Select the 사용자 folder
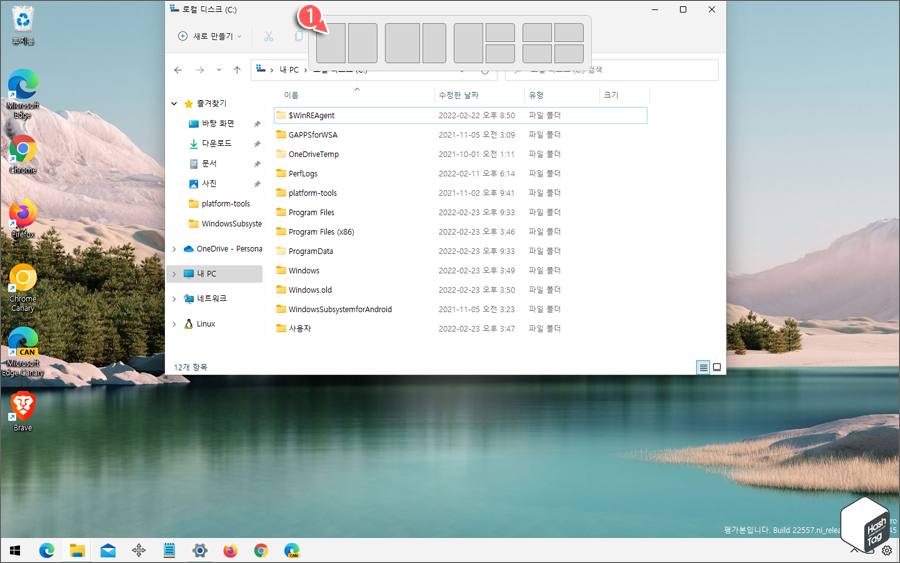This screenshot has height=563, width=900. click(300, 329)
